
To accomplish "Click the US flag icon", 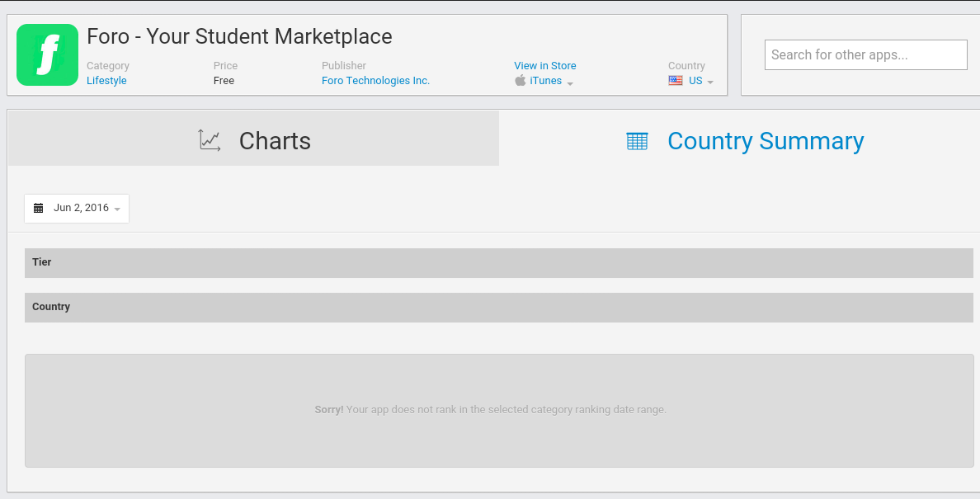I will 676,81.
